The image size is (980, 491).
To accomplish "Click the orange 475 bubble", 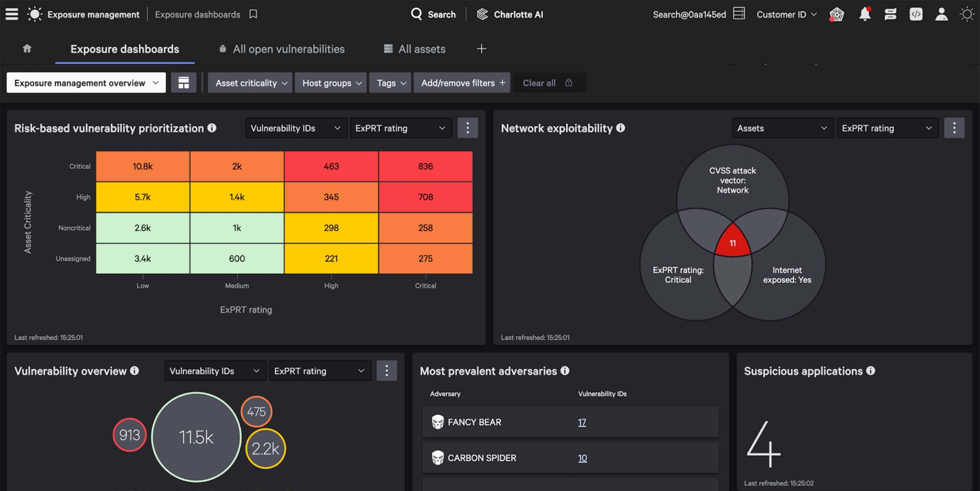I will 256,412.
